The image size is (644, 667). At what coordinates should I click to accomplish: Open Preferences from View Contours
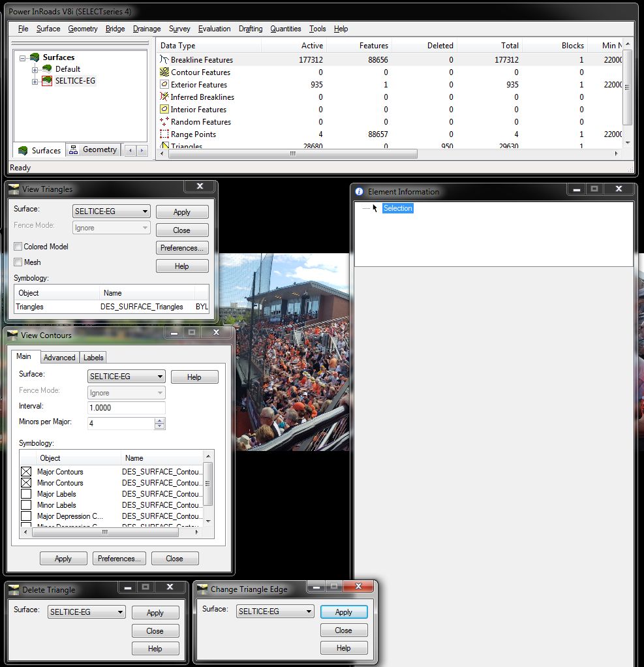[119, 558]
